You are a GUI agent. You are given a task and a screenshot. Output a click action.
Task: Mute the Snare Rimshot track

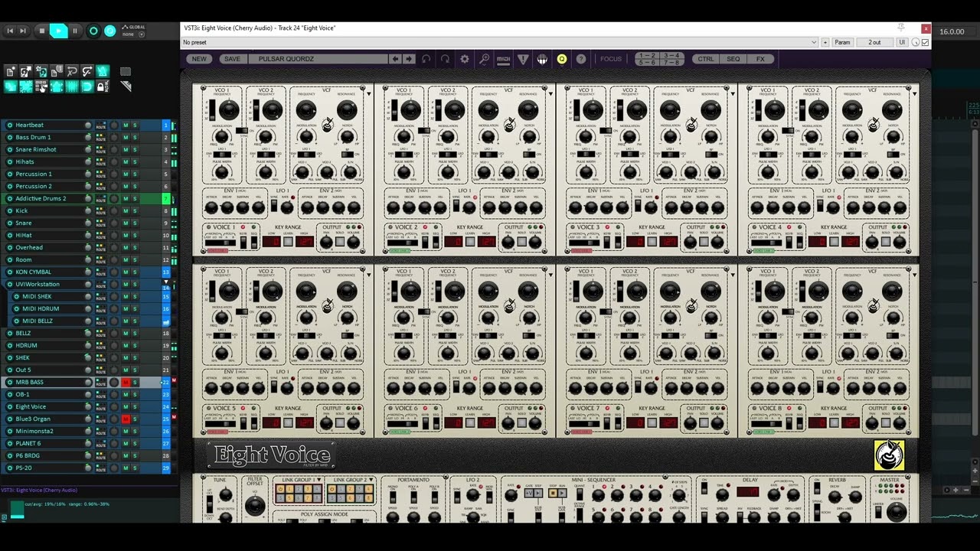point(126,149)
